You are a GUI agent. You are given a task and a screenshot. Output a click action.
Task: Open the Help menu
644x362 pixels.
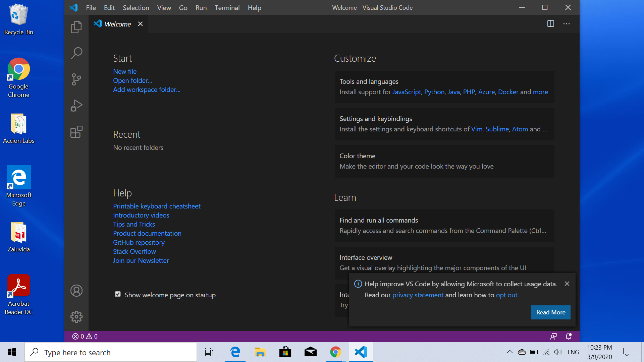click(254, 7)
